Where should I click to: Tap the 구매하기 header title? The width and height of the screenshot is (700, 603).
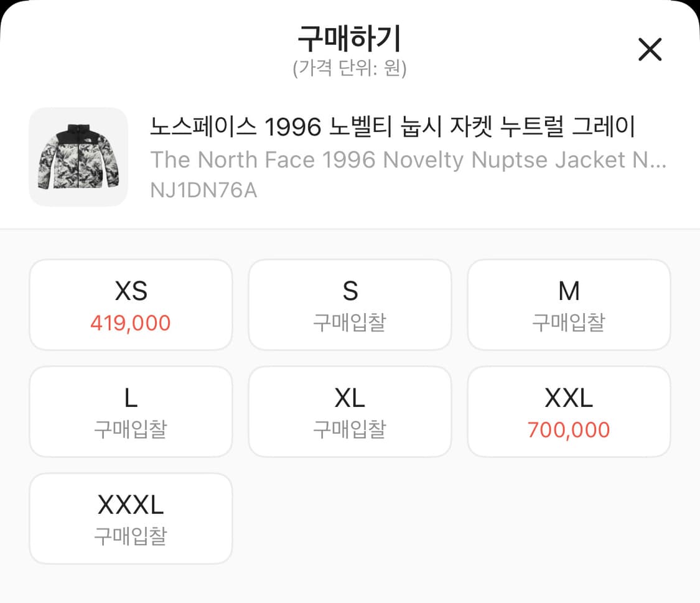coord(350,39)
